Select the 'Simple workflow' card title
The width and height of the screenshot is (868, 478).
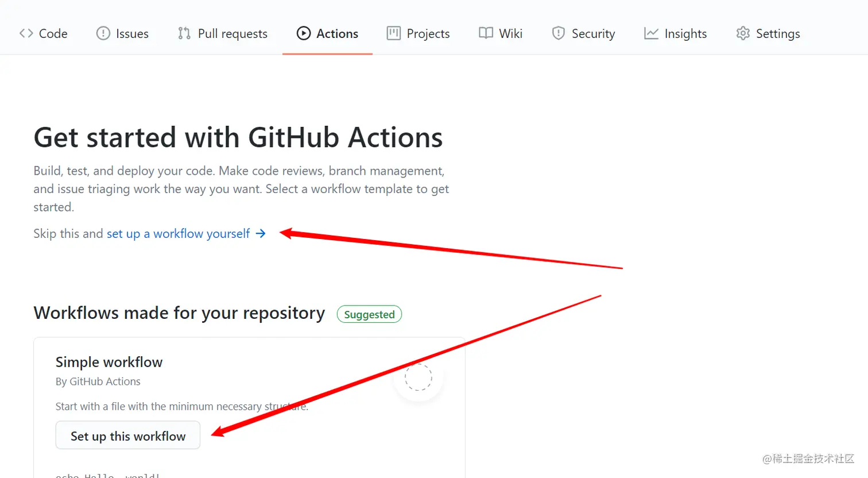(x=109, y=362)
